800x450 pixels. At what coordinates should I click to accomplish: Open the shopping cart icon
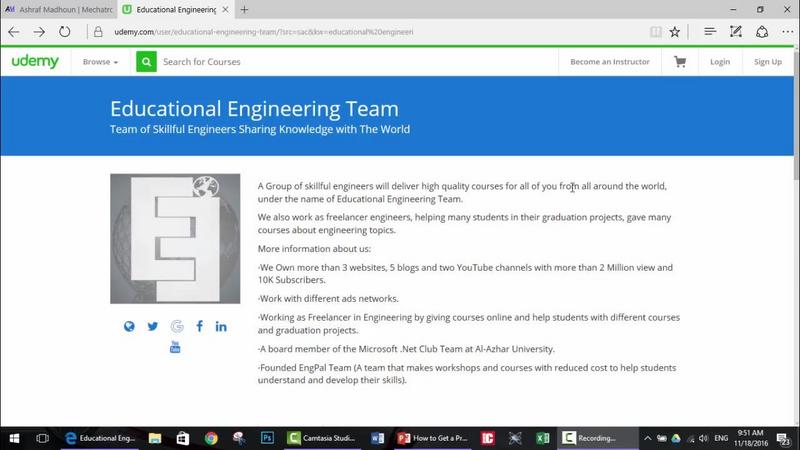click(x=680, y=62)
